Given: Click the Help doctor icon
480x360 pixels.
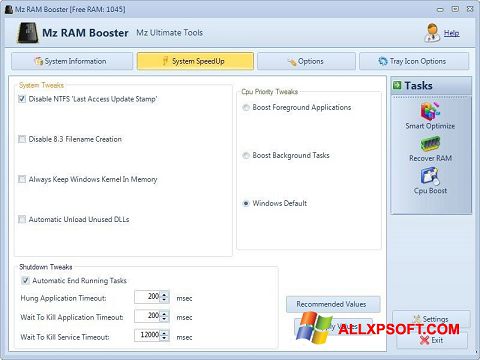Looking at the screenshot, I should click(x=432, y=33).
